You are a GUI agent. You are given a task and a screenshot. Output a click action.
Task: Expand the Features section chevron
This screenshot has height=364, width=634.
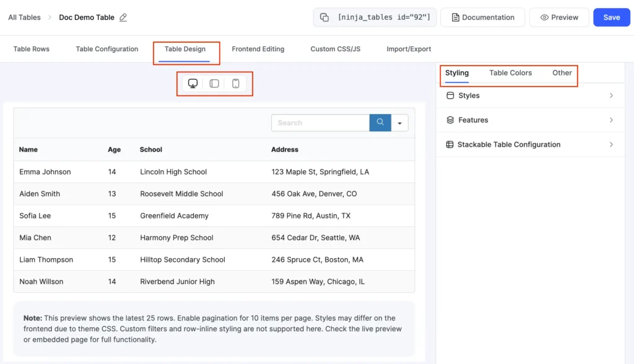(x=611, y=120)
